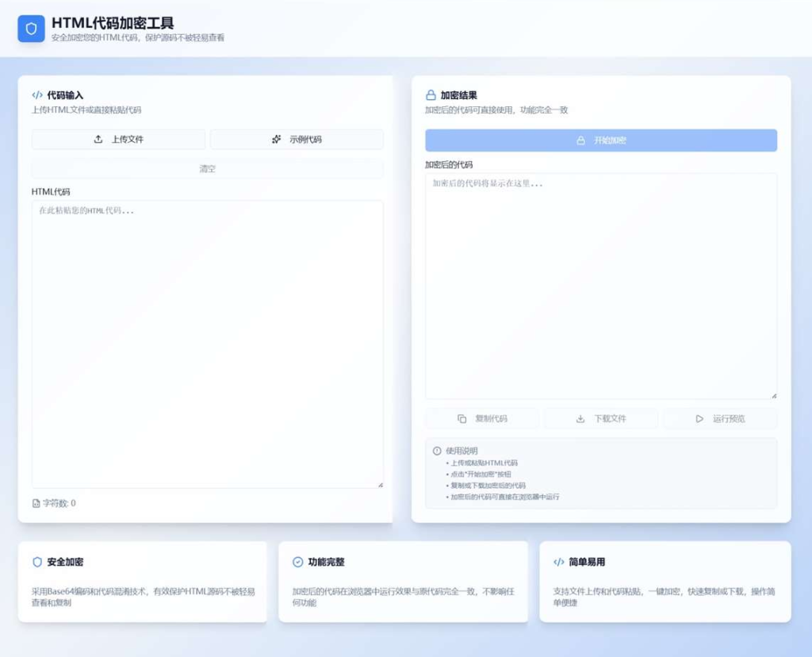Click the download icon on 下载文件 button
Image resolution: width=812 pixels, height=657 pixels.
tap(580, 419)
